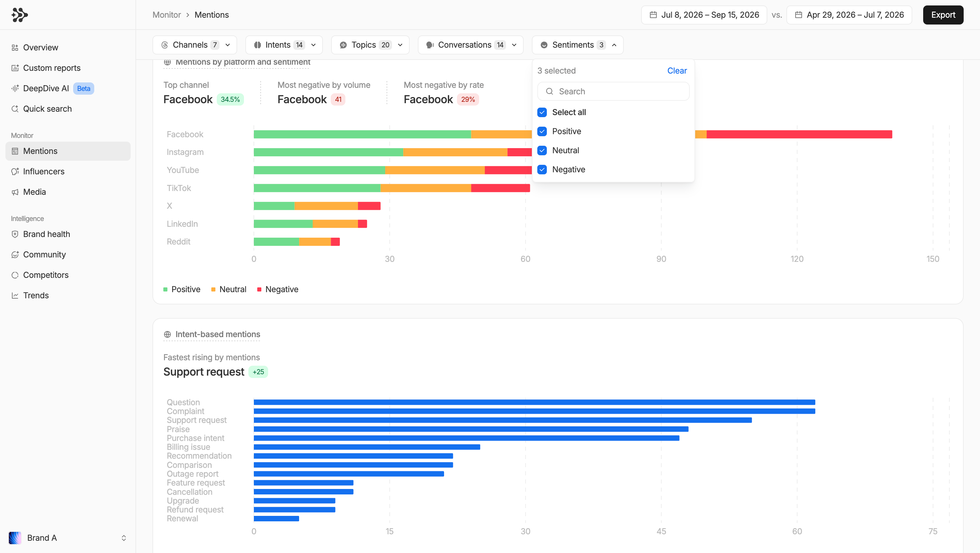Open the Brand A switcher arrows
The image size is (980, 553).
tap(124, 538)
